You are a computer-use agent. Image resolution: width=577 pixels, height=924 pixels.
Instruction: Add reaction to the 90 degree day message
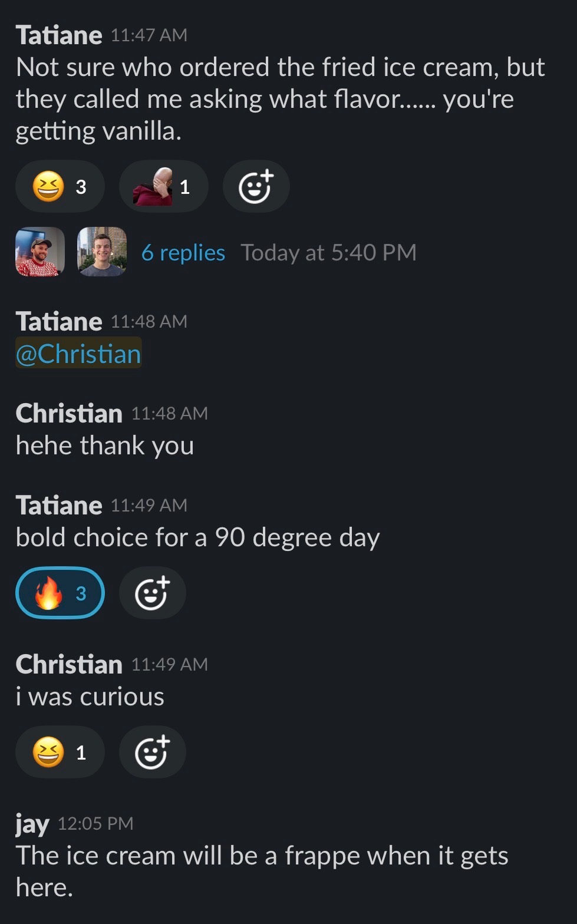pos(153,593)
